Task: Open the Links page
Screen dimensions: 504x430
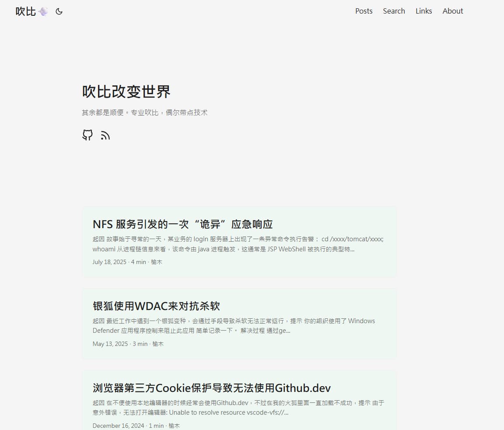Action: tap(423, 11)
